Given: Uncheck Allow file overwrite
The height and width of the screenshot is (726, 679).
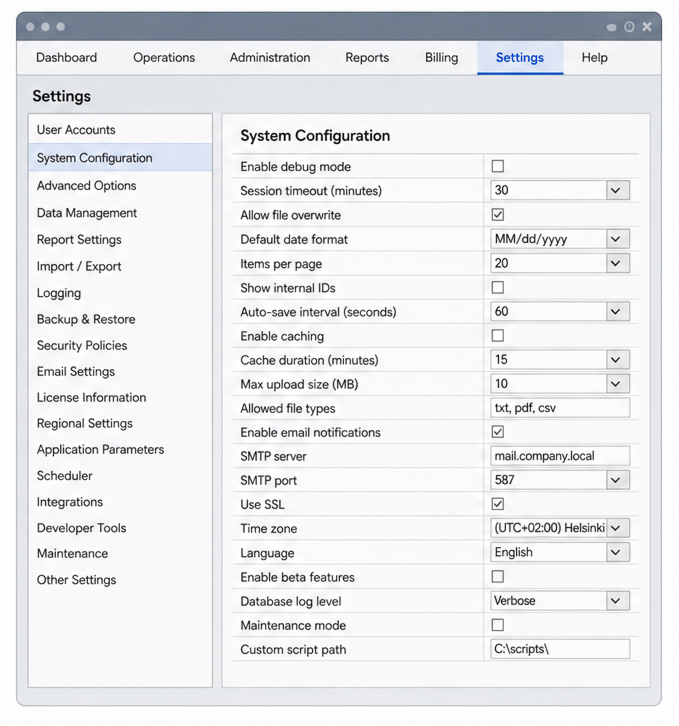Looking at the screenshot, I should click(x=497, y=215).
